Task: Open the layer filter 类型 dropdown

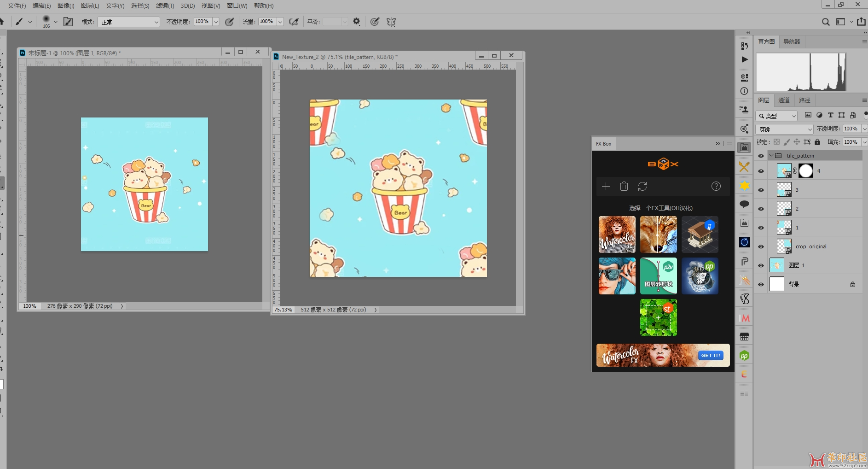Action: [x=776, y=116]
